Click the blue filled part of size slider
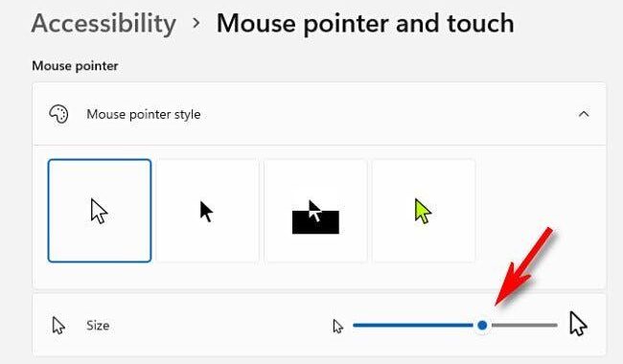The image size is (623, 364). click(x=413, y=326)
